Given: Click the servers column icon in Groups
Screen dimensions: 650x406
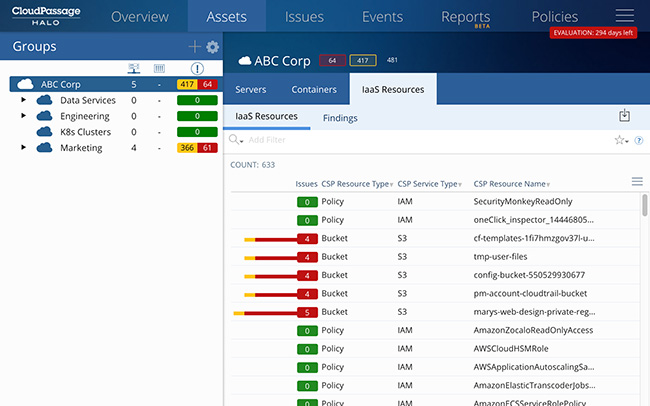Looking at the screenshot, I should [x=133, y=68].
